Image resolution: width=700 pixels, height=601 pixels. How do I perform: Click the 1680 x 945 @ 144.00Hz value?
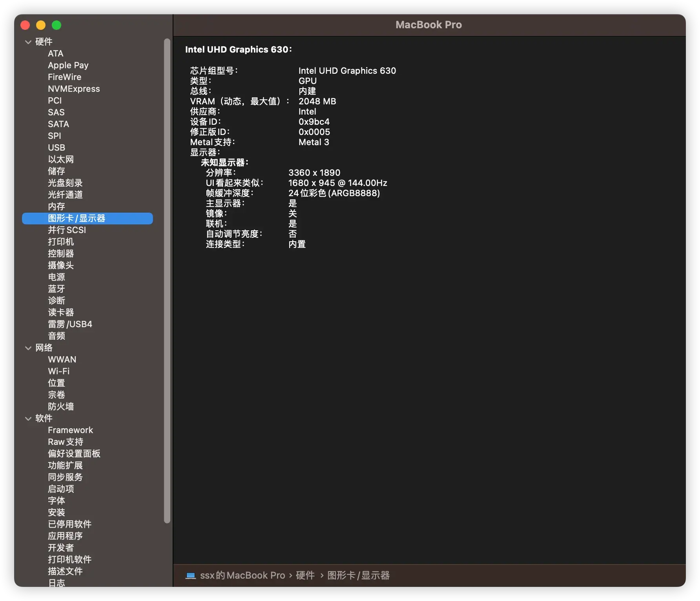(338, 183)
